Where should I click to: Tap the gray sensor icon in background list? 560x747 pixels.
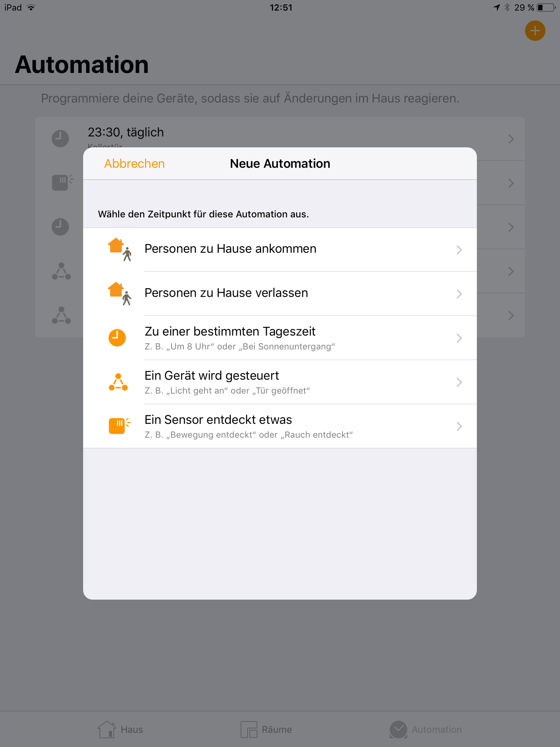(62, 182)
